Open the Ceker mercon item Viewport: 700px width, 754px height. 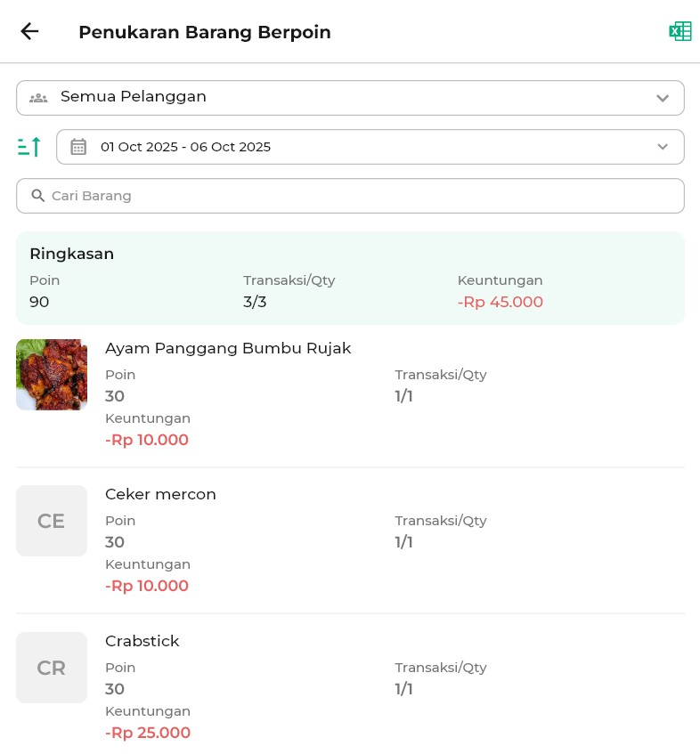tap(160, 494)
